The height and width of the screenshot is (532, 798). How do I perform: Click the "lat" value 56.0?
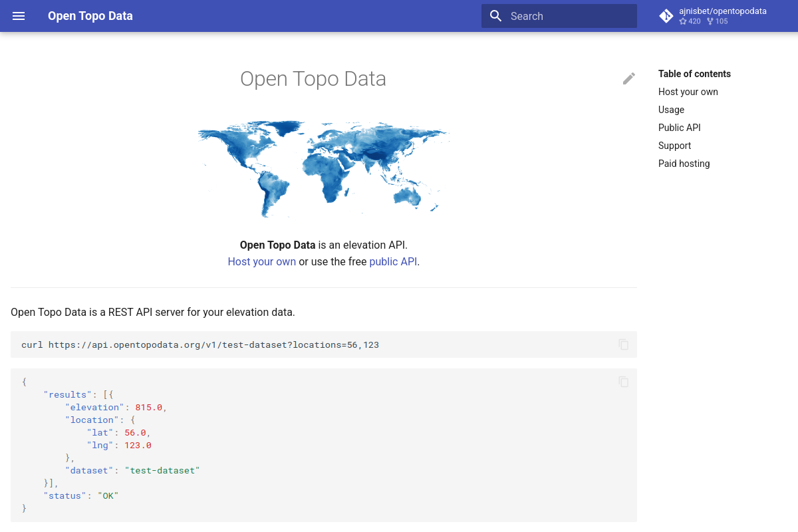pos(135,432)
